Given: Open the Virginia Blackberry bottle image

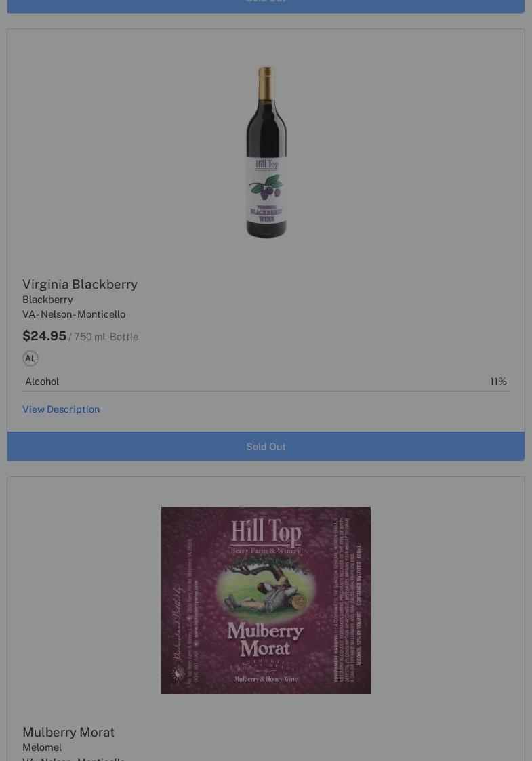Looking at the screenshot, I should pos(266,152).
